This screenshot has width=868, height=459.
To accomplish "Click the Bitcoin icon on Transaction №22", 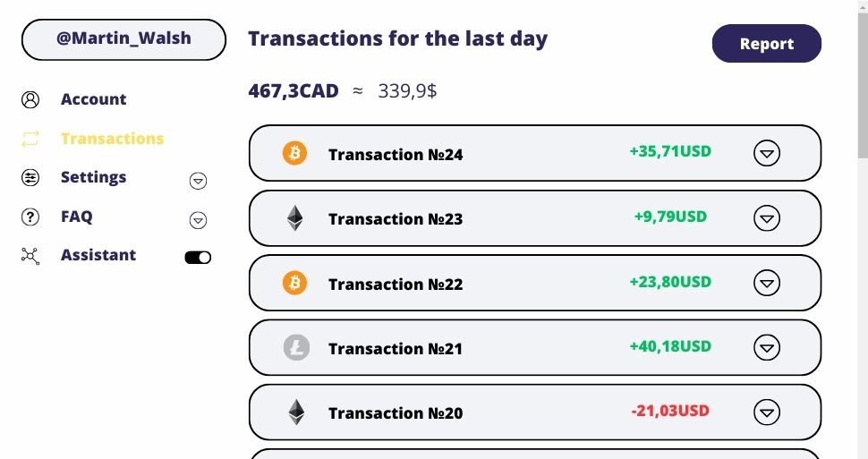I will click(294, 284).
